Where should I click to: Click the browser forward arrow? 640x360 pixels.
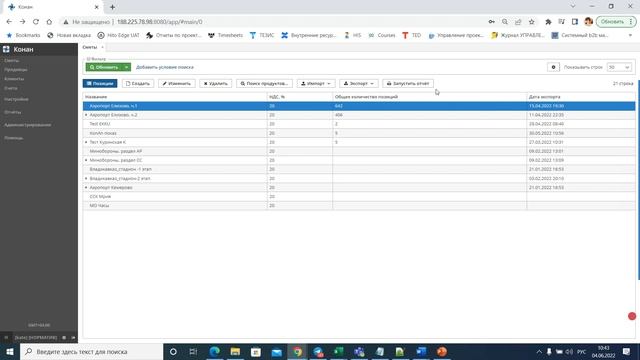22,22
